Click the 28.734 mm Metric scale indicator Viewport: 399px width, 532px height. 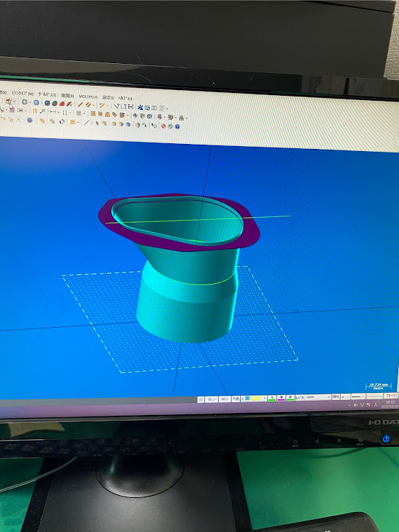coord(378,387)
